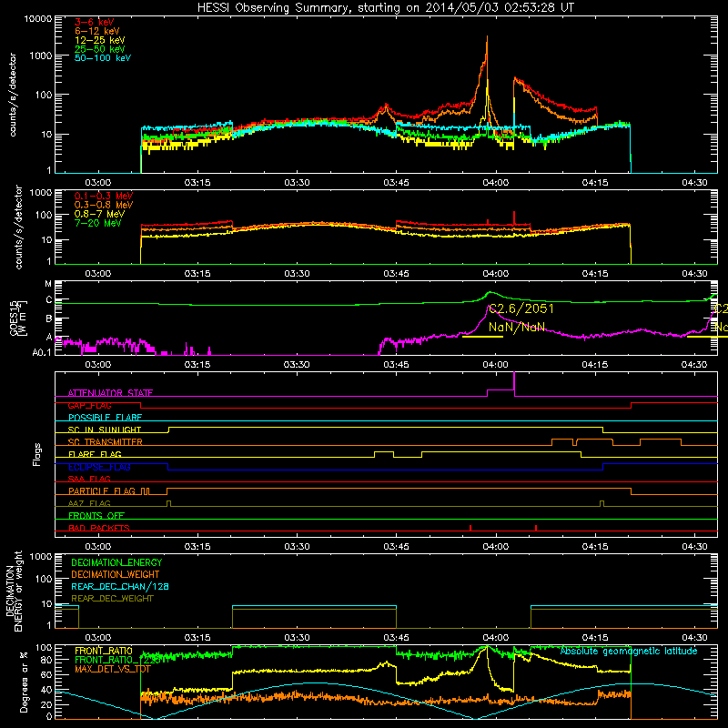This screenshot has height=728, width=728.
Task: Select the FRONTS_OFF flag label
Action: (96, 516)
